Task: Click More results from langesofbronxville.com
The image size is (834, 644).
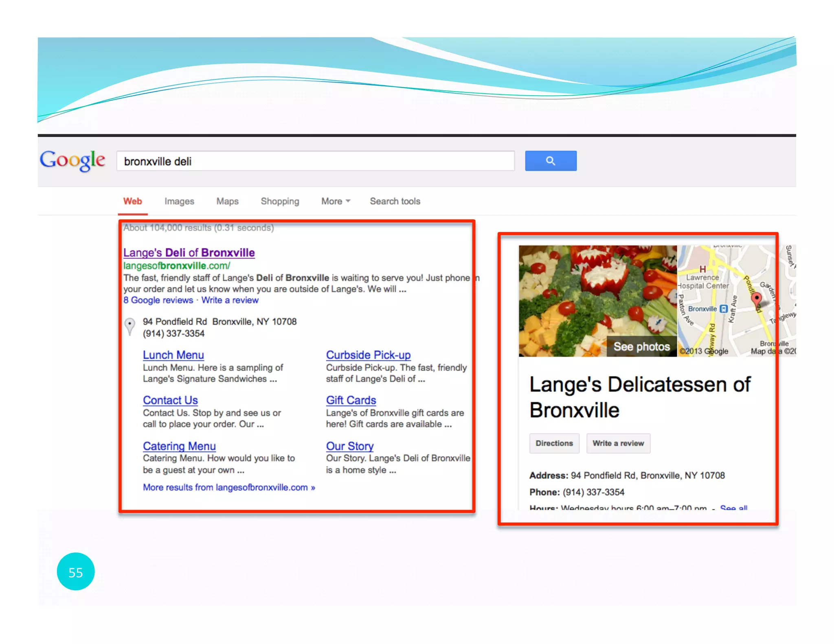Action: [x=229, y=487]
